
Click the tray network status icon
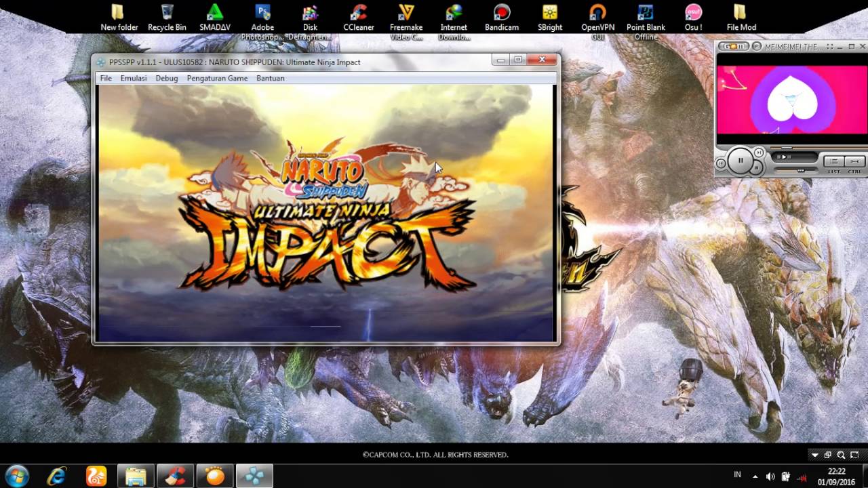point(802,479)
